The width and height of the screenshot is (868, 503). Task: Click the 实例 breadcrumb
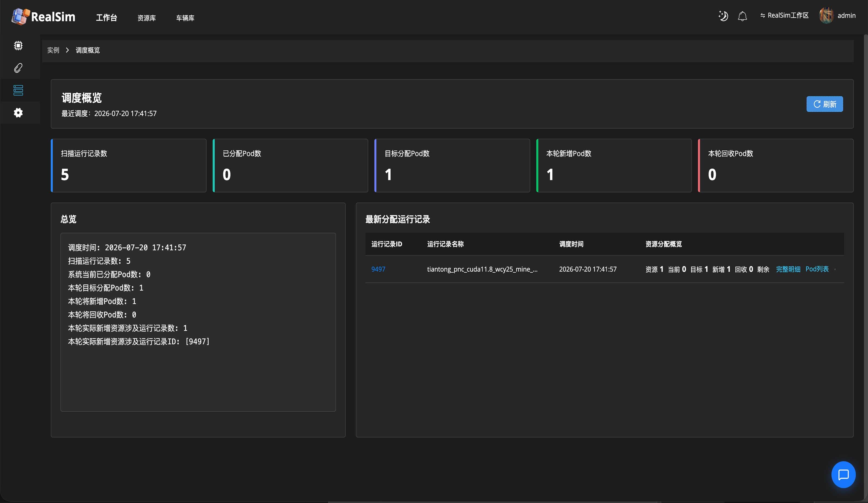(53, 50)
